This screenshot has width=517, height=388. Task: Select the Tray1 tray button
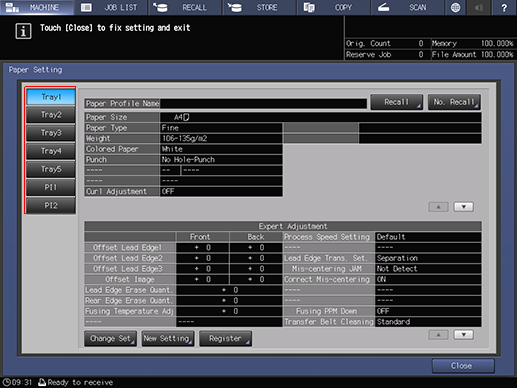click(x=51, y=97)
